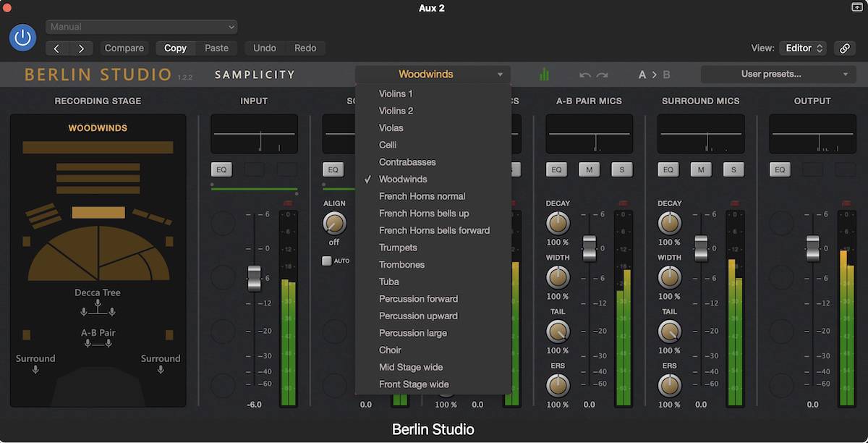Copy settings with A > B button
This screenshot has height=443, width=868.
point(654,75)
